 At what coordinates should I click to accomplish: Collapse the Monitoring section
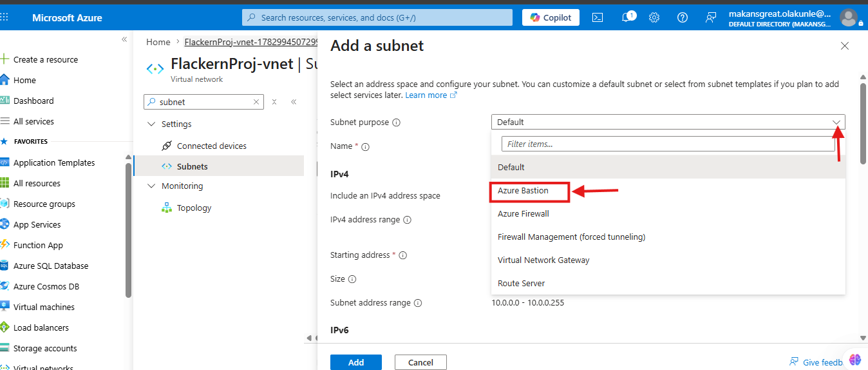click(151, 186)
